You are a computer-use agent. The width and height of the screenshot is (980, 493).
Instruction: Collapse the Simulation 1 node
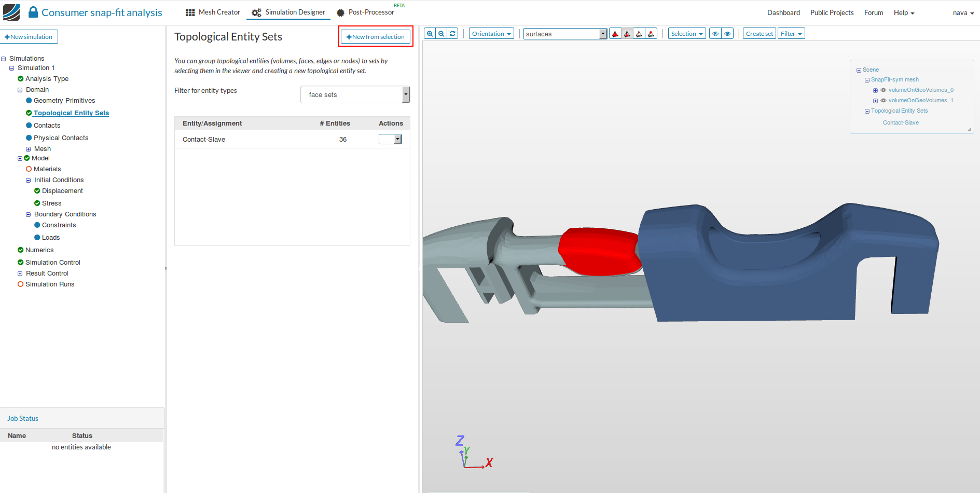(x=12, y=69)
